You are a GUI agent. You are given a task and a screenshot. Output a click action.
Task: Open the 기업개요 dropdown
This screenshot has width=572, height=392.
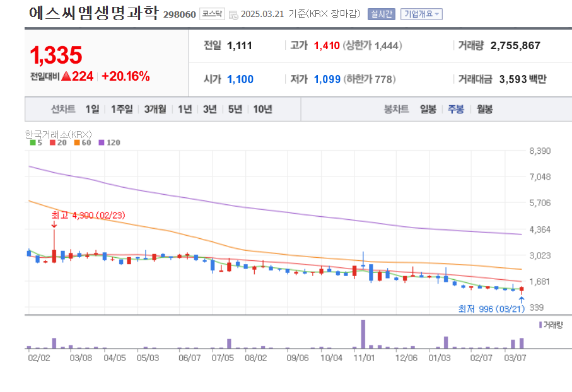point(421,14)
